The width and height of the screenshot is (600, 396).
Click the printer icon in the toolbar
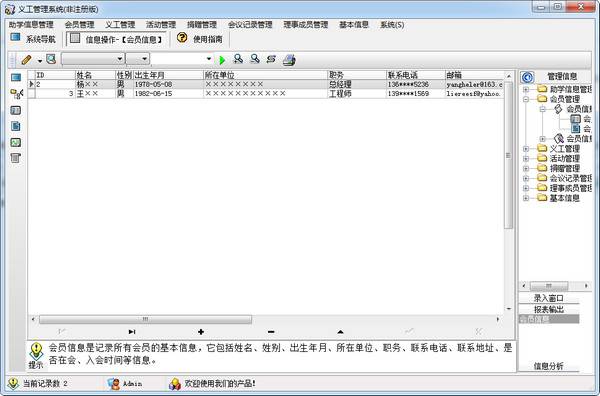click(x=289, y=60)
